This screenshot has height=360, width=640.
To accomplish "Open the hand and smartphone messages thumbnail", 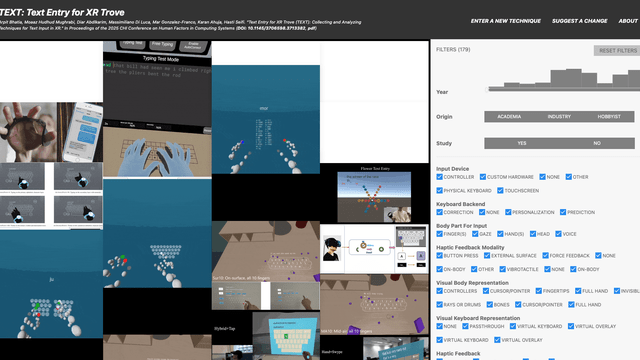I will coord(51,132).
